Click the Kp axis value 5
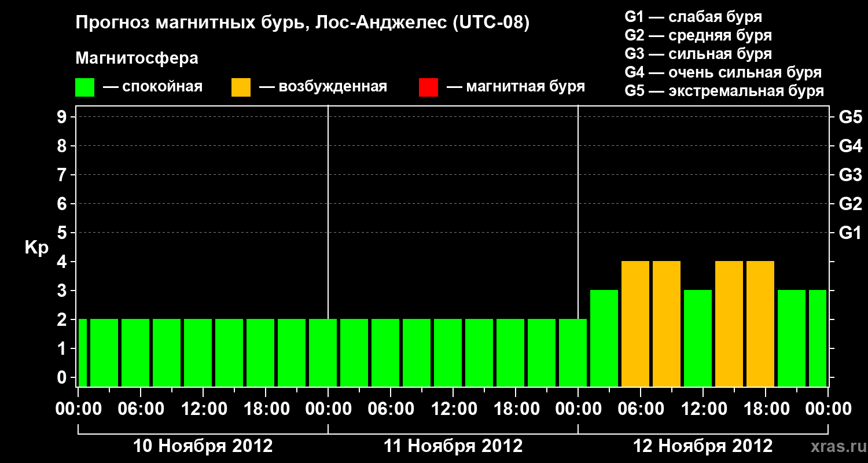The width and height of the screenshot is (868, 463). click(63, 233)
